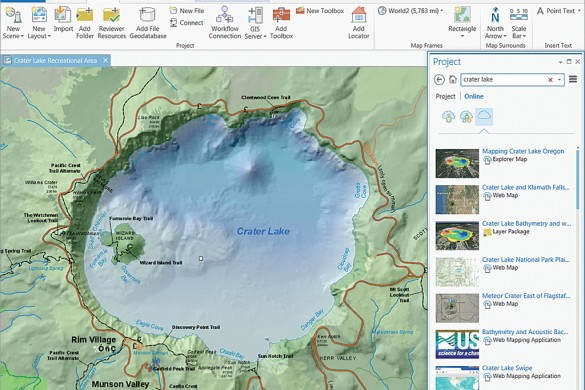Open the Mapping Crater Lake Oregon link
This screenshot has height=390, width=585.
[x=523, y=151]
